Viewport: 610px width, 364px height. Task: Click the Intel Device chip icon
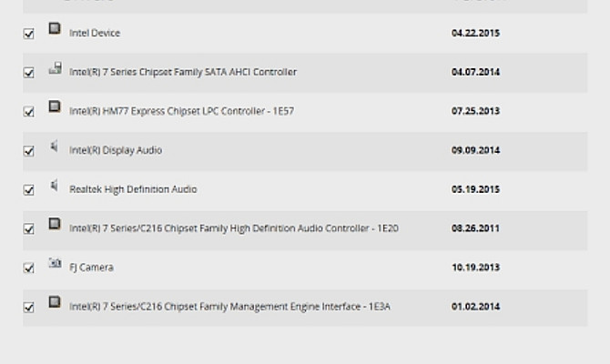pyautogui.click(x=55, y=30)
